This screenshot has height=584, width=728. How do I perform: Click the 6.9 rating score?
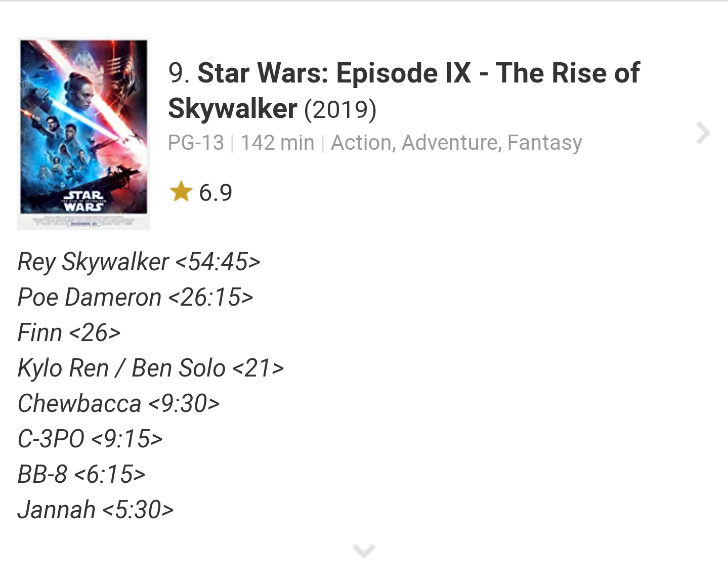216,193
